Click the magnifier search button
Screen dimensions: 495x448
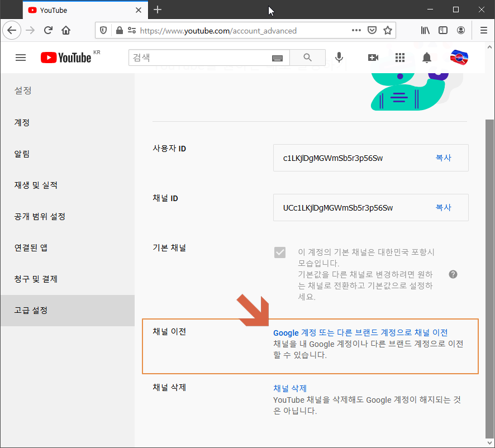click(x=307, y=58)
